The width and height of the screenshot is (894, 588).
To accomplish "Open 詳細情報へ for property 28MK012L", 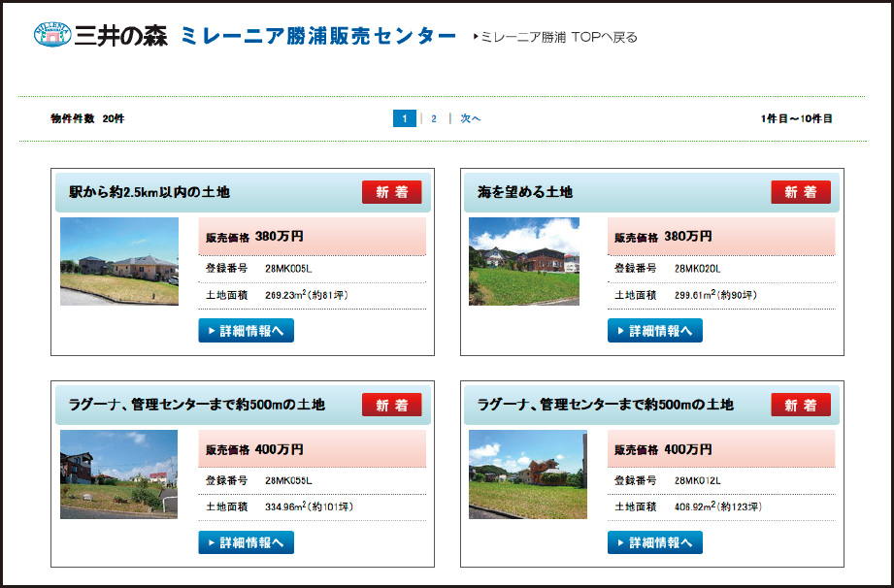I will coord(654,542).
